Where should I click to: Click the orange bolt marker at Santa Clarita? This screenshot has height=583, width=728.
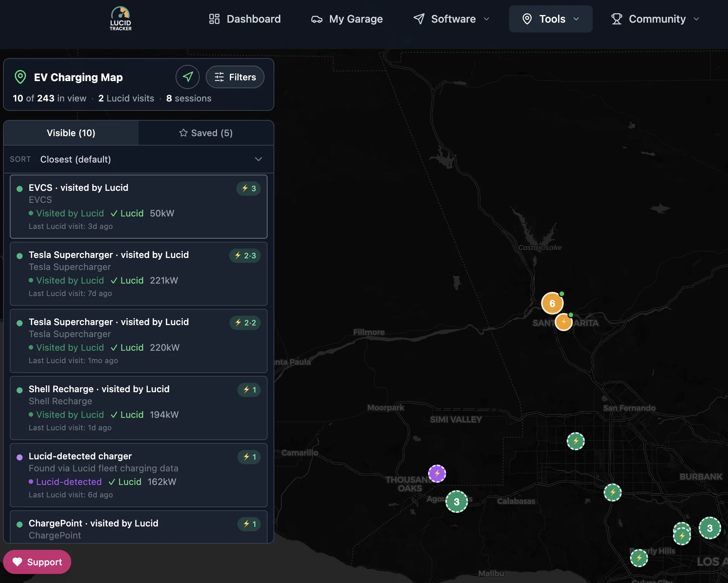click(x=564, y=322)
